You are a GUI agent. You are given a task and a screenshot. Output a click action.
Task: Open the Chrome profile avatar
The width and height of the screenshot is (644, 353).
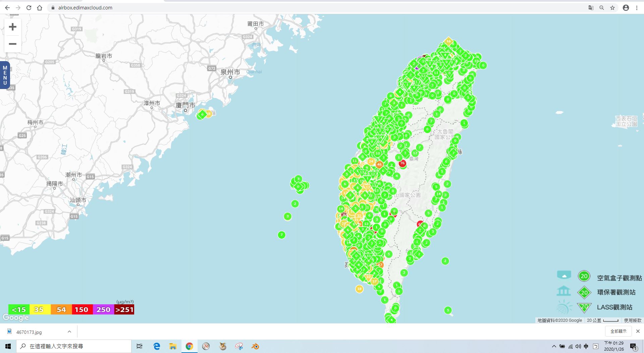tap(626, 8)
